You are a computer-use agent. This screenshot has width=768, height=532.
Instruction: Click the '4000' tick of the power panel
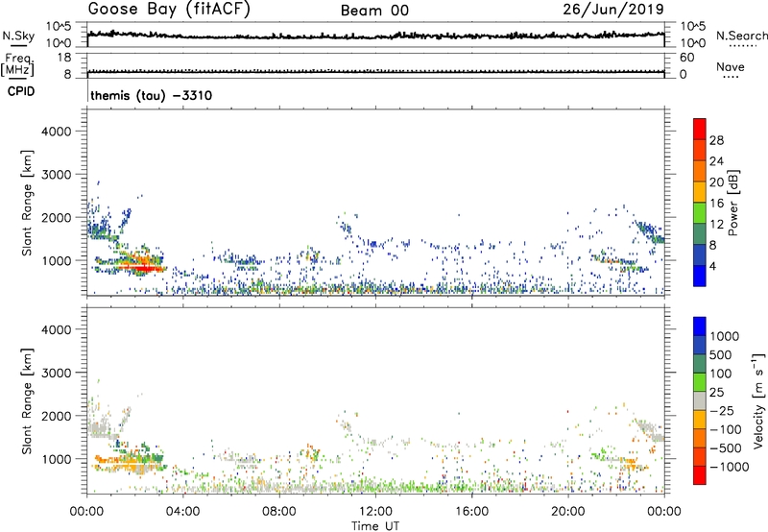point(57,132)
